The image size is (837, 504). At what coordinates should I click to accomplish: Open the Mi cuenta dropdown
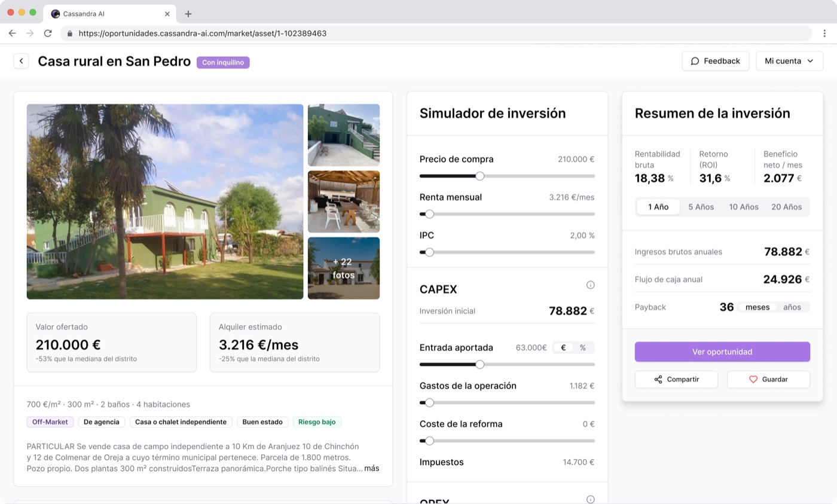789,61
